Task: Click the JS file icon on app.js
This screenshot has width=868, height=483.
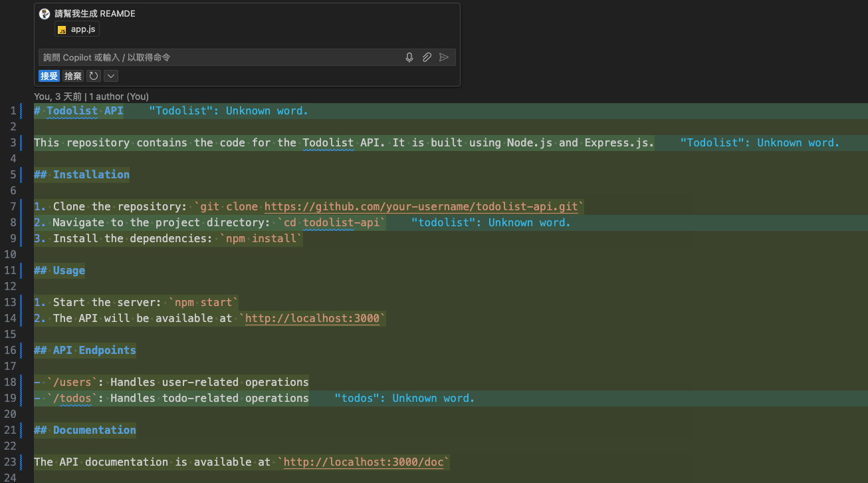Action: tap(62, 30)
